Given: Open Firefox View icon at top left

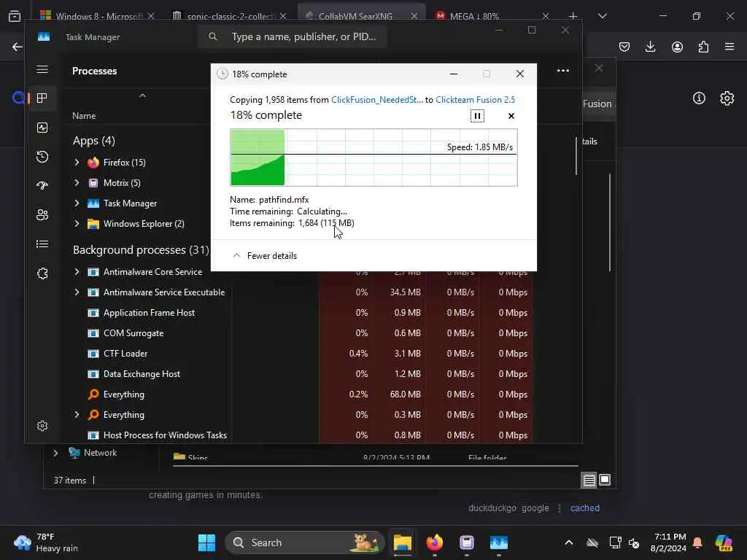Looking at the screenshot, I should [x=15, y=16].
